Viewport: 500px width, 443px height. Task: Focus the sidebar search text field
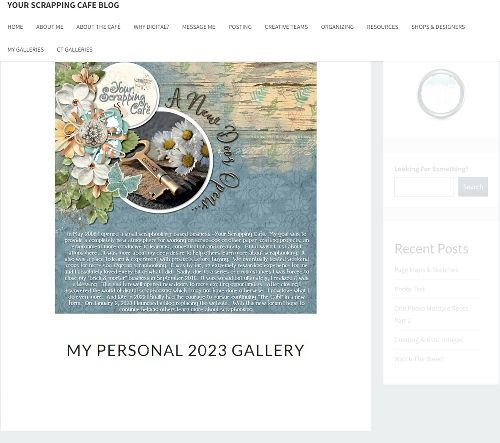[x=424, y=187]
